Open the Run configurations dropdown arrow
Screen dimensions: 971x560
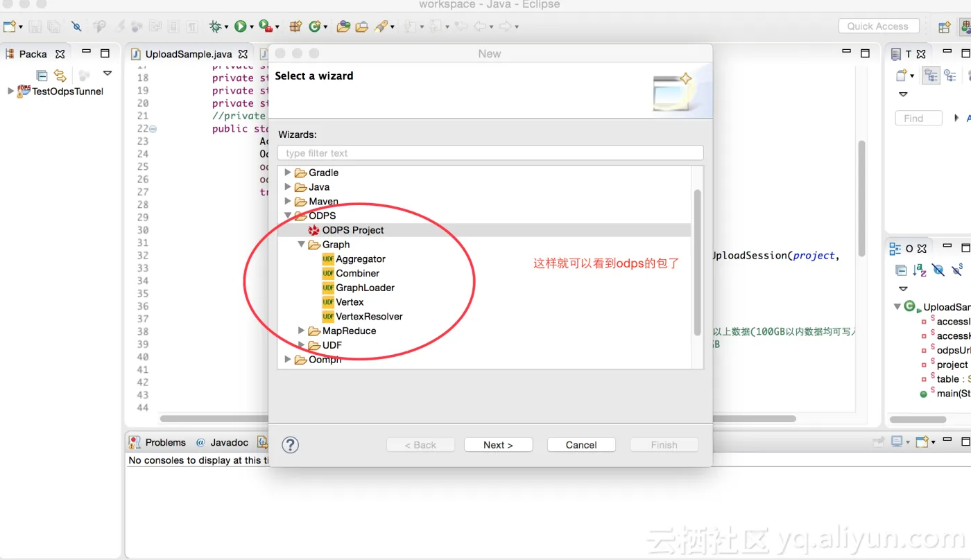click(251, 27)
